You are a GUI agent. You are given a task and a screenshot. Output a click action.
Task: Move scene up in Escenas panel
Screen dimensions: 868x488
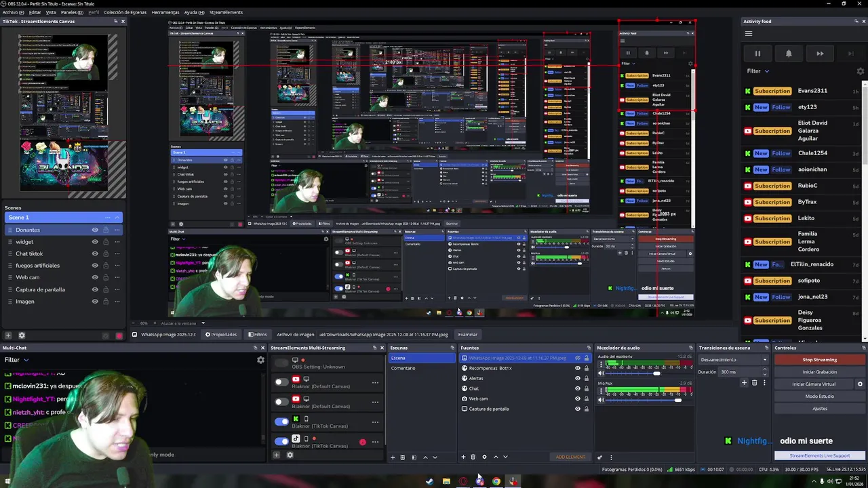(x=425, y=457)
